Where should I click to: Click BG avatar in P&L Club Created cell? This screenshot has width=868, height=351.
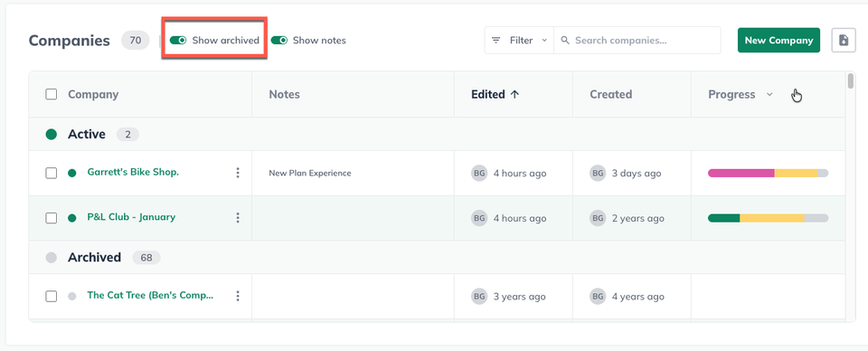coord(598,218)
